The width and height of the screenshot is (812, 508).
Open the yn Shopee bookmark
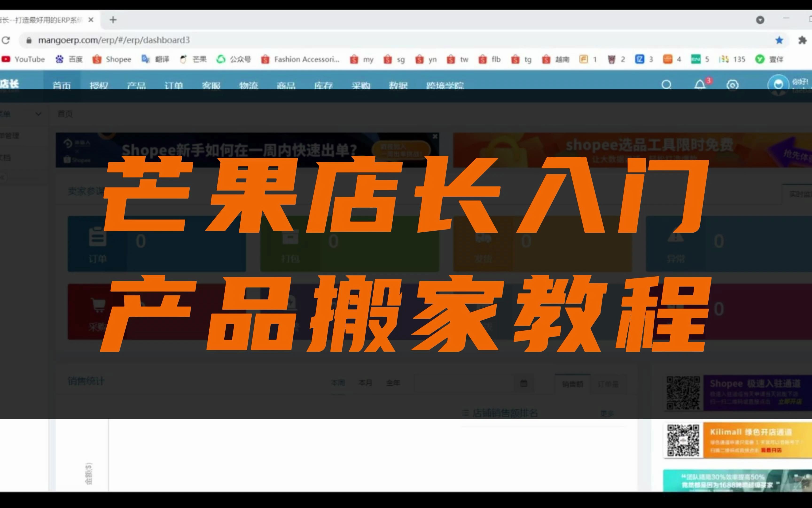click(x=426, y=60)
